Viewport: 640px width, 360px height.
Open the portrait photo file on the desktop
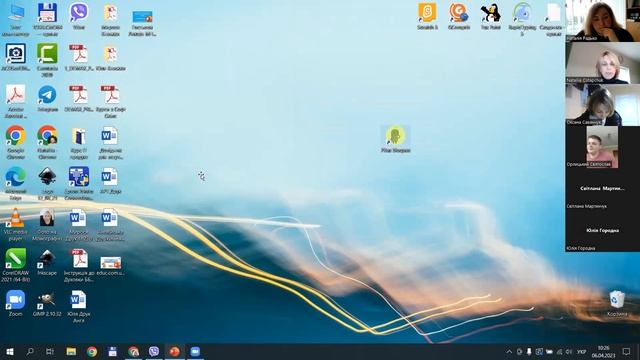pyautogui.click(x=47, y=224)
